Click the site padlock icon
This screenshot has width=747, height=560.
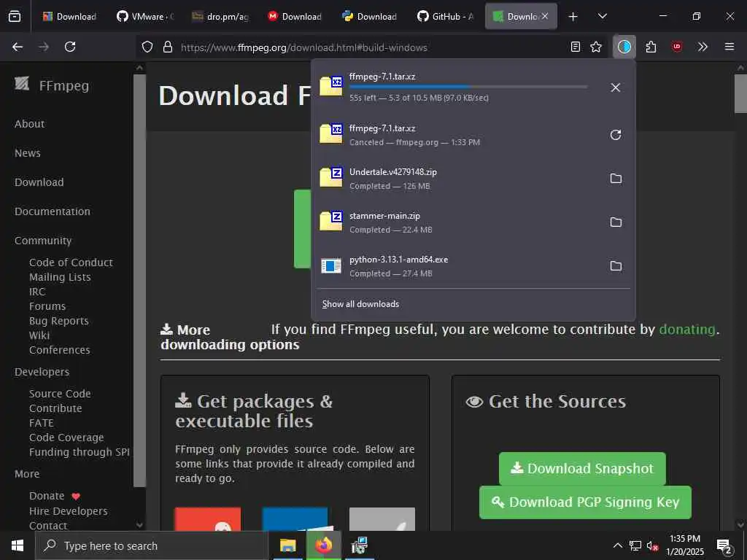[167, 47]
